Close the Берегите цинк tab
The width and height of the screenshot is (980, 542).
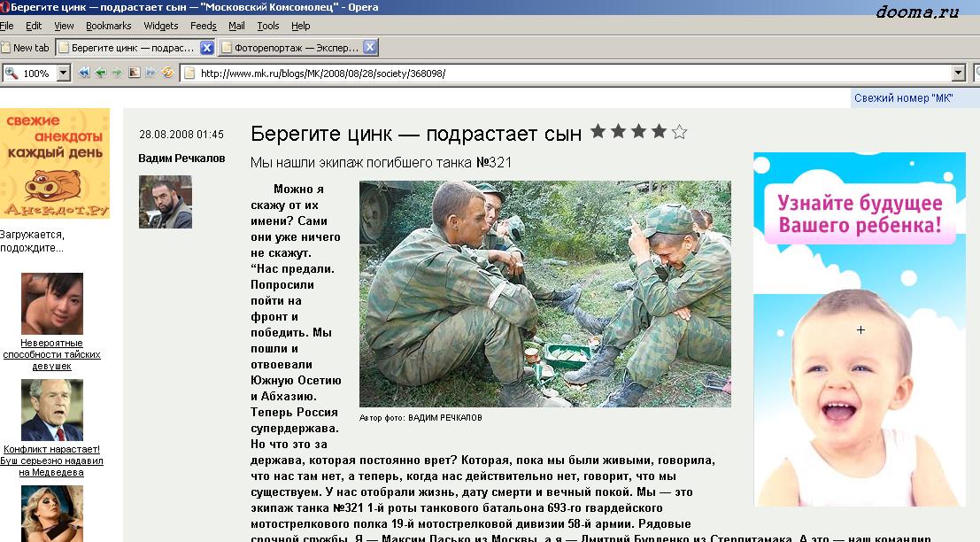point(206,48)
